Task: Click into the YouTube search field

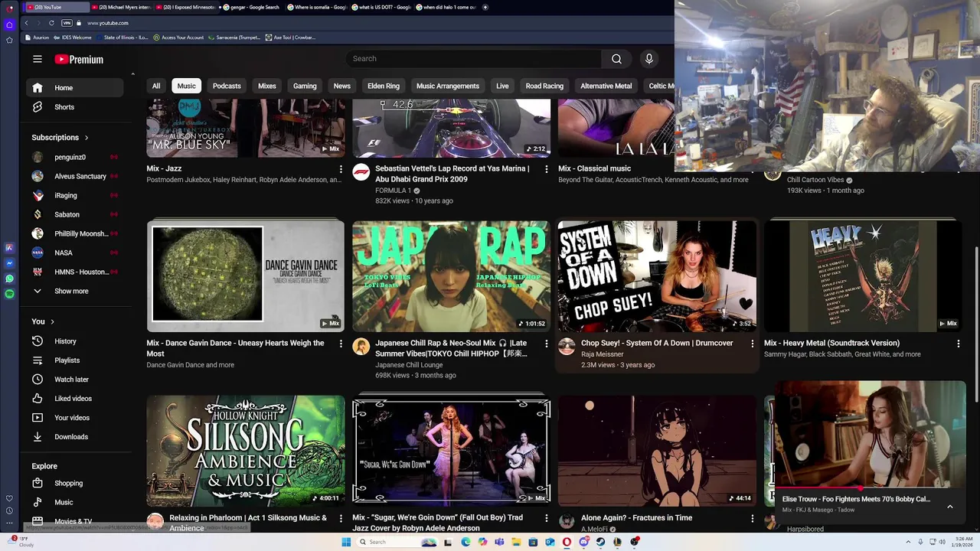Action: (473, 59)
